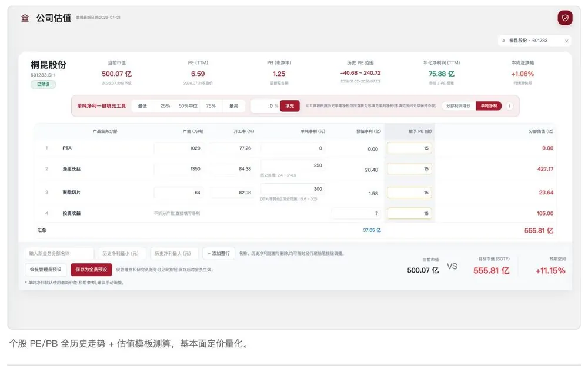Click the 预期空间 value +11.15%
This screenshot has height=368, width=588.
click(550, 271)
